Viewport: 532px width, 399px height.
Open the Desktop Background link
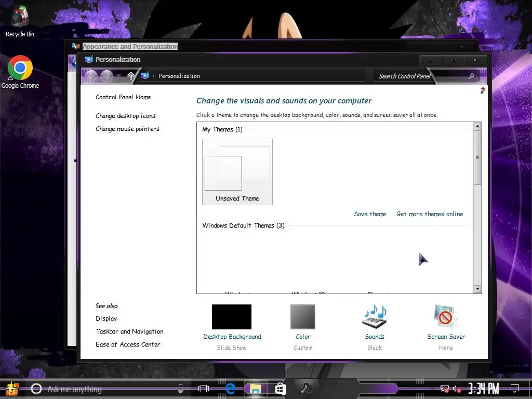(232, 337)
